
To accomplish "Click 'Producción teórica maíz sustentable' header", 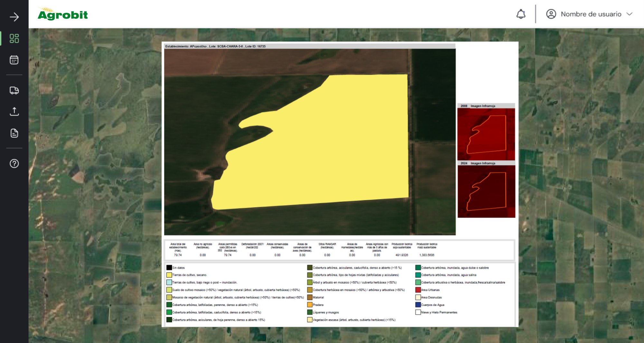I will pos(427,246).
